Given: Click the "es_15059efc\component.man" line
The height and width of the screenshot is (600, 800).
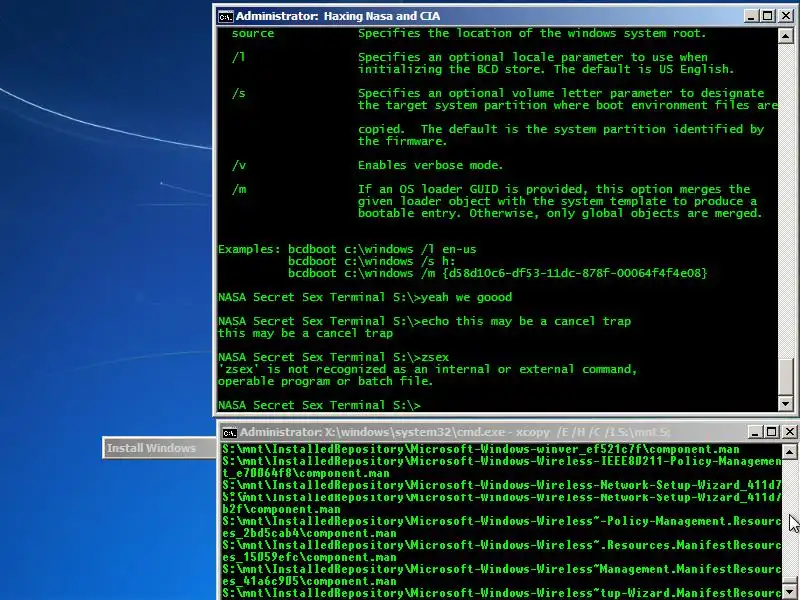Looking at the screenshot, I should [x=309, y=558].
